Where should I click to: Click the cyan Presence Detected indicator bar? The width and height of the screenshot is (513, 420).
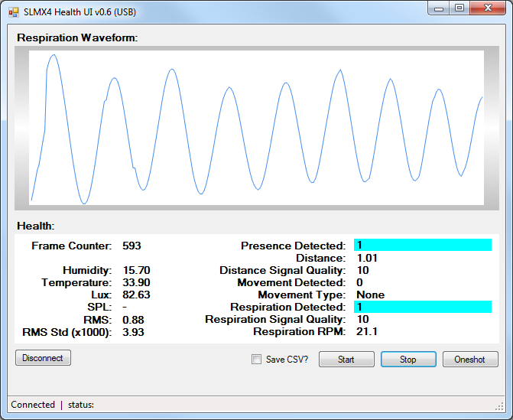tap(423, 245)
